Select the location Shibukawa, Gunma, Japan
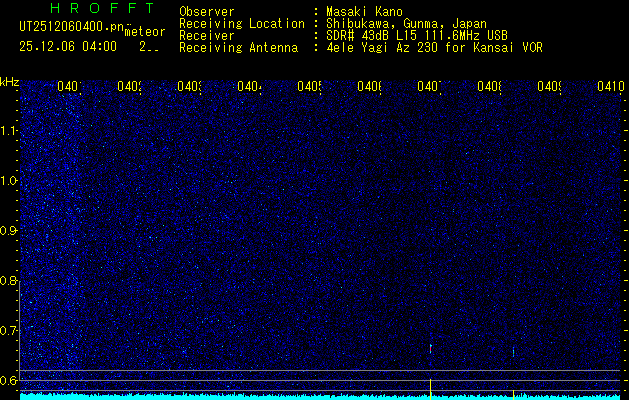Screen dimensions: 629x400 [x=406, y=24]
